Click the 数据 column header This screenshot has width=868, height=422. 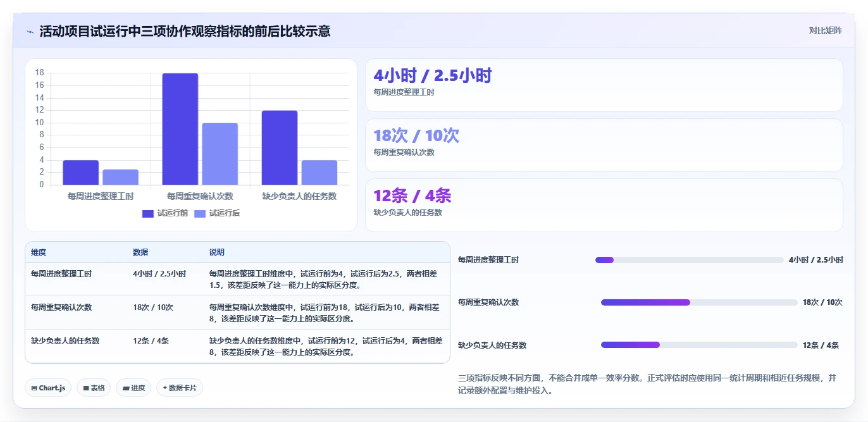[140, 252]
